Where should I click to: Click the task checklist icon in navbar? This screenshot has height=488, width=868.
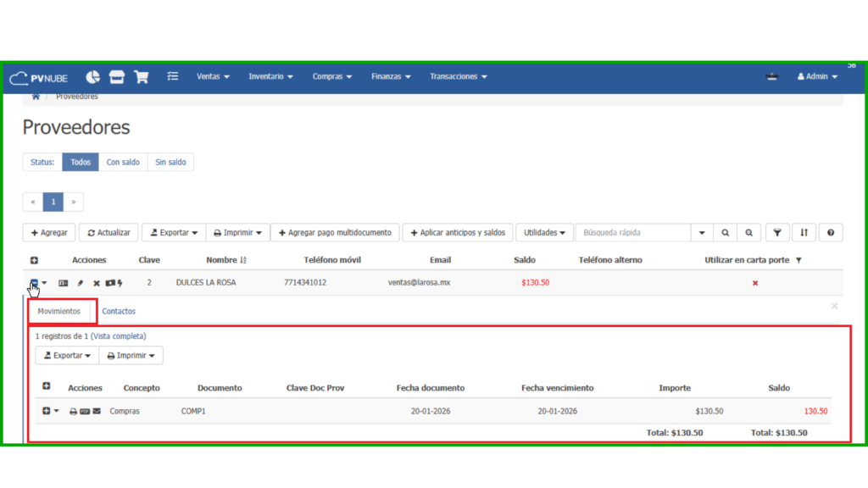click(x=173, y=76)
